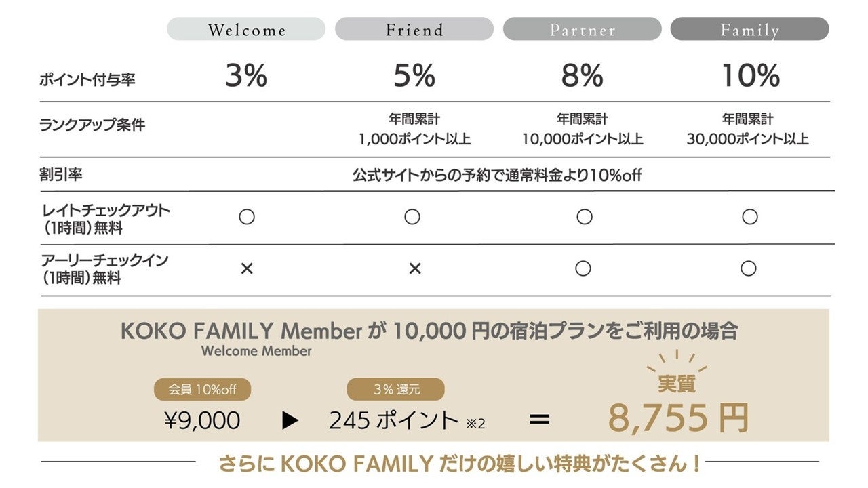868x488 pixels.
Task: Click the circle for Partner early check-in
Action: click(x=583, y=269)
